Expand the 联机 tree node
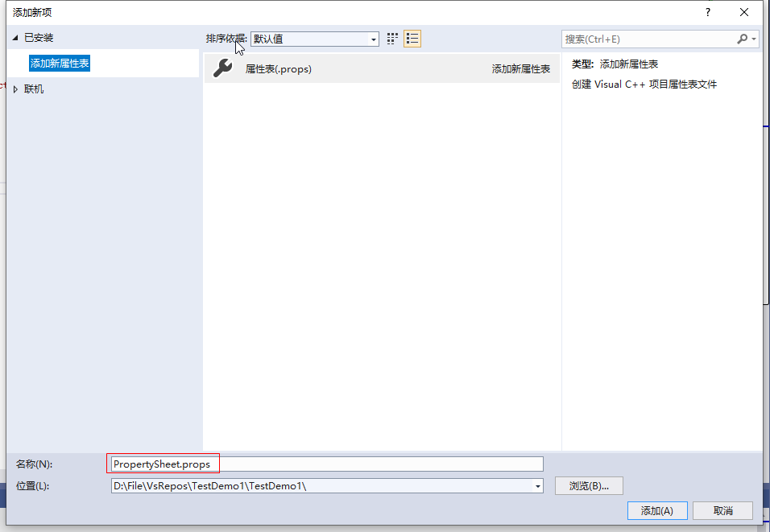This screenshot has width=770, height=532. coord(14,89)
